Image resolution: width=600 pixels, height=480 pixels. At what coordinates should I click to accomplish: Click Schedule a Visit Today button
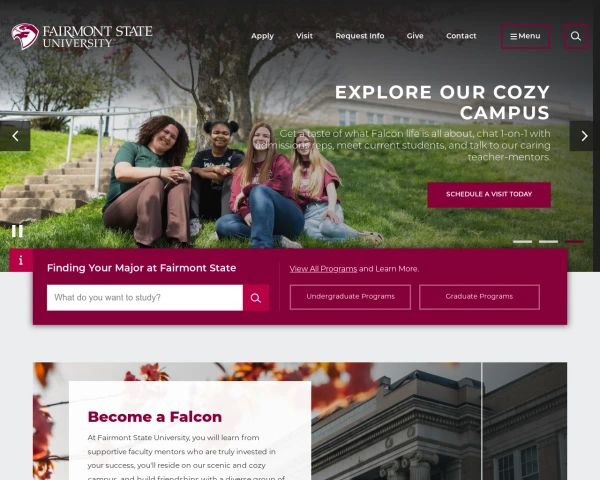click(x=489, y=195)
